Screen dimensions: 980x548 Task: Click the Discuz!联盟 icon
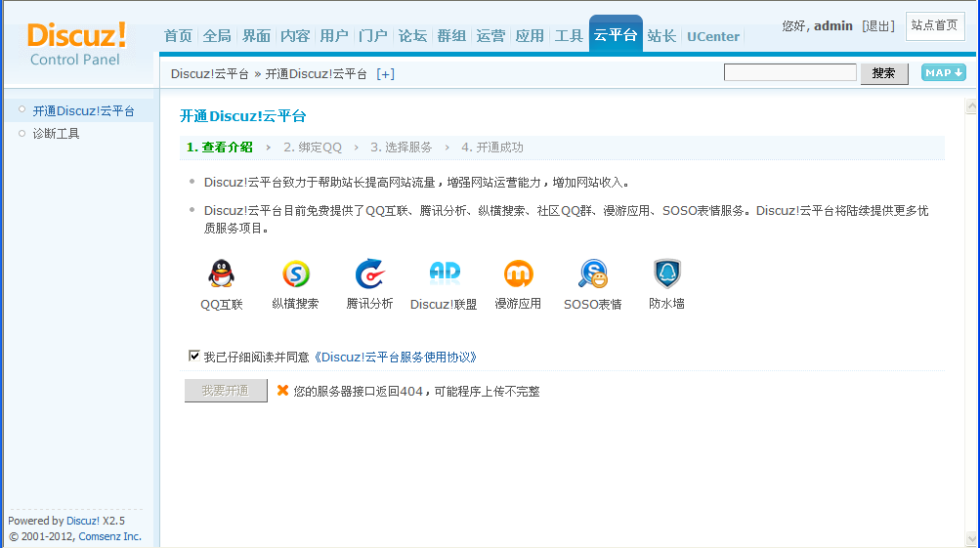445,274
